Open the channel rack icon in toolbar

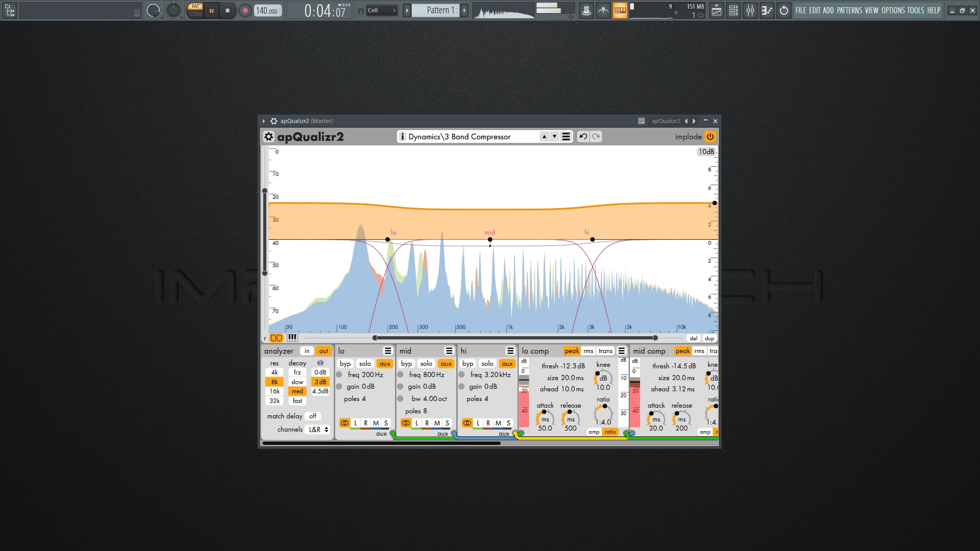click(x=733, y=10)
